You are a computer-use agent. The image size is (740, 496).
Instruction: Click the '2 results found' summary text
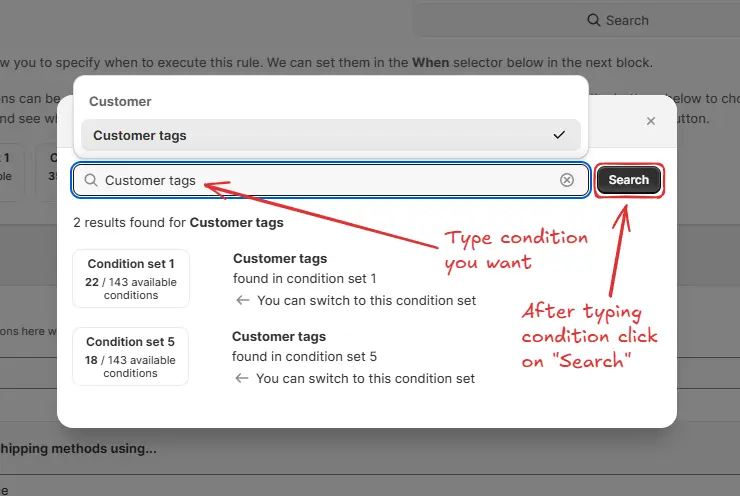(x=178, y=222)
